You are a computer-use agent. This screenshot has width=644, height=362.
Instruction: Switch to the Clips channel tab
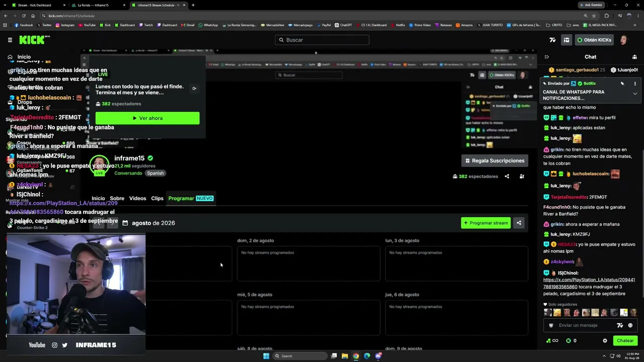coord(157,198)
